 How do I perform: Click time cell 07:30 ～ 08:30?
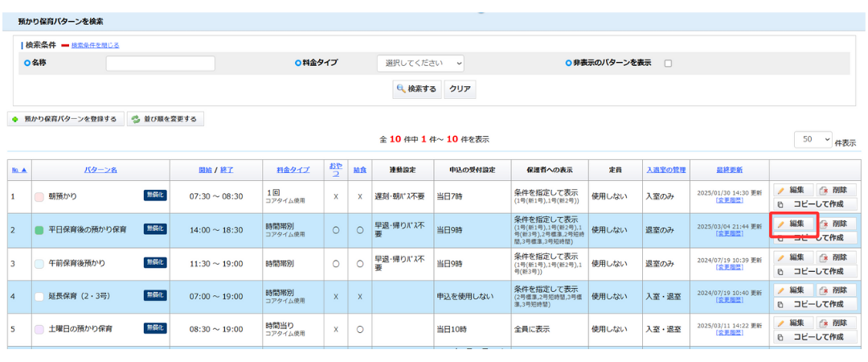tap(216, 196)
